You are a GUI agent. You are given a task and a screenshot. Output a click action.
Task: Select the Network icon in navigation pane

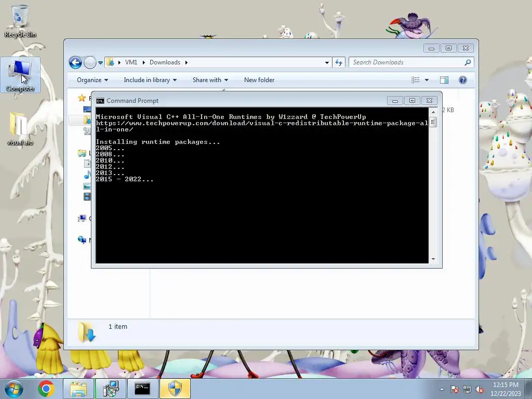coord(82,240)
